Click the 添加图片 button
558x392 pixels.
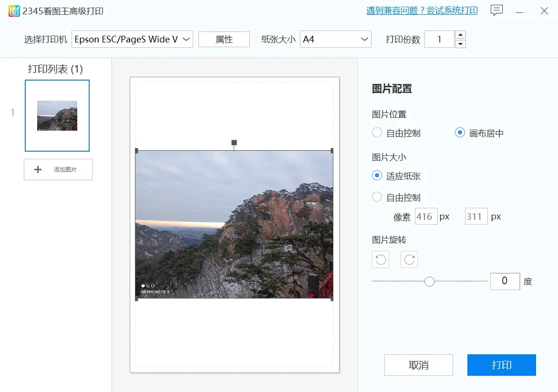point(58,170)
